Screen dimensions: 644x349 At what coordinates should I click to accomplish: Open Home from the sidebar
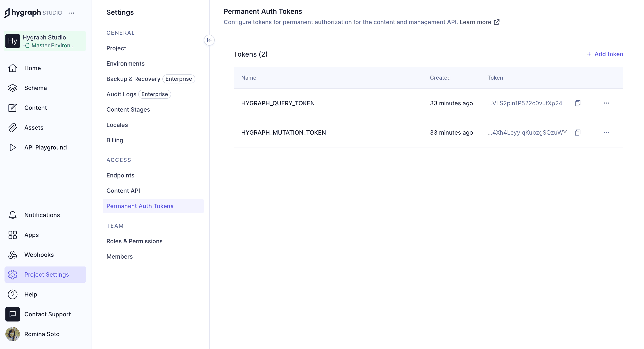(x=32, y=68)
